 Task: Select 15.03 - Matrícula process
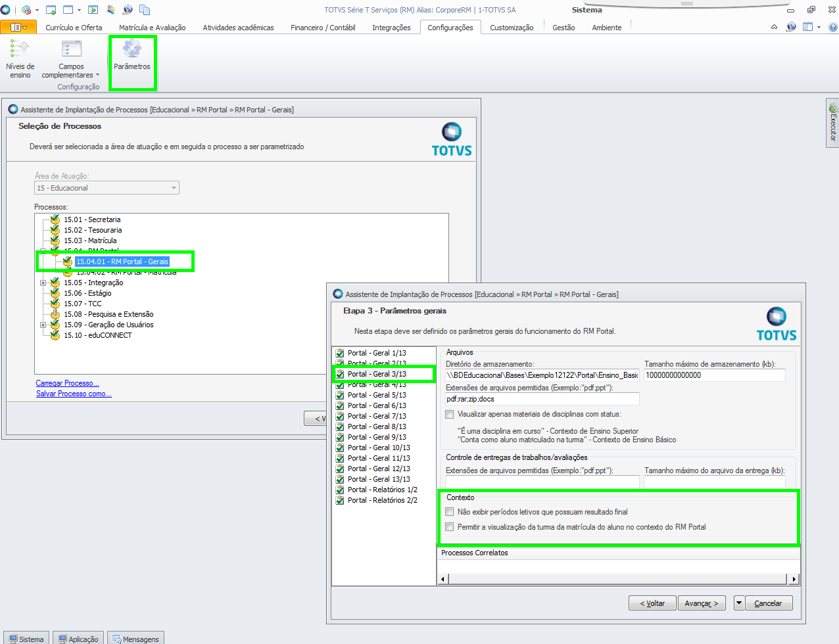pos(90,241)
